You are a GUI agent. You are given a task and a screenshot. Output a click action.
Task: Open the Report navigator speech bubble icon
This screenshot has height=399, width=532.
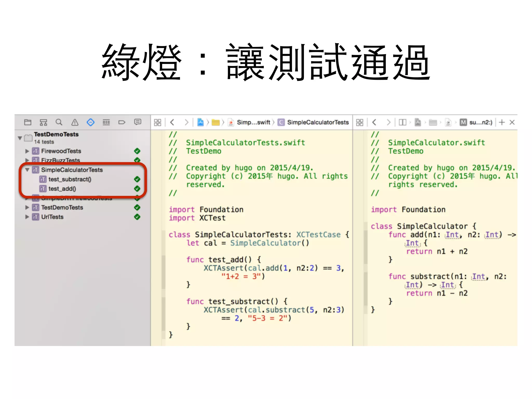(138, 122)
